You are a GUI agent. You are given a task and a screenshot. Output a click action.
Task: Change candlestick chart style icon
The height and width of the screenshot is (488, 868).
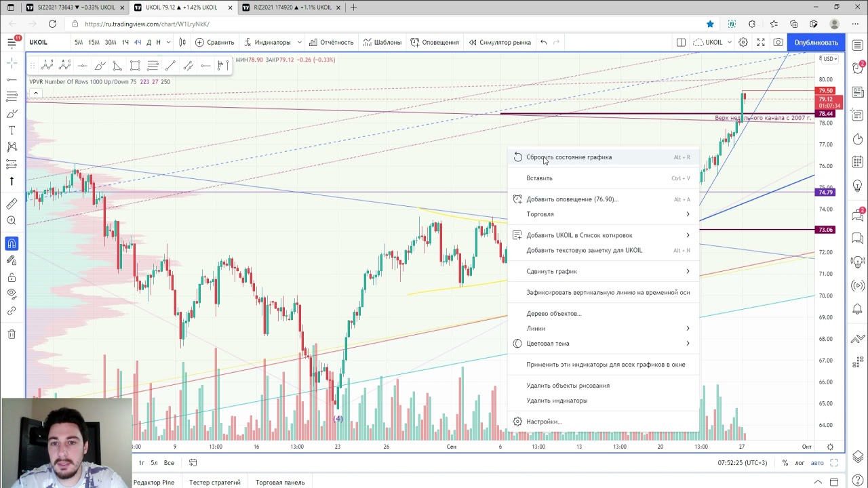[x=182, y=42]
